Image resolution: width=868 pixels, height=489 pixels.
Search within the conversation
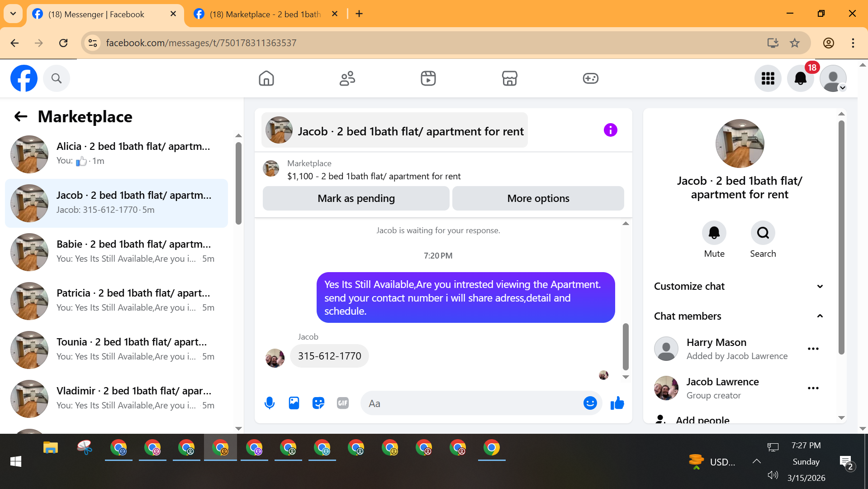tap(763, 233)
